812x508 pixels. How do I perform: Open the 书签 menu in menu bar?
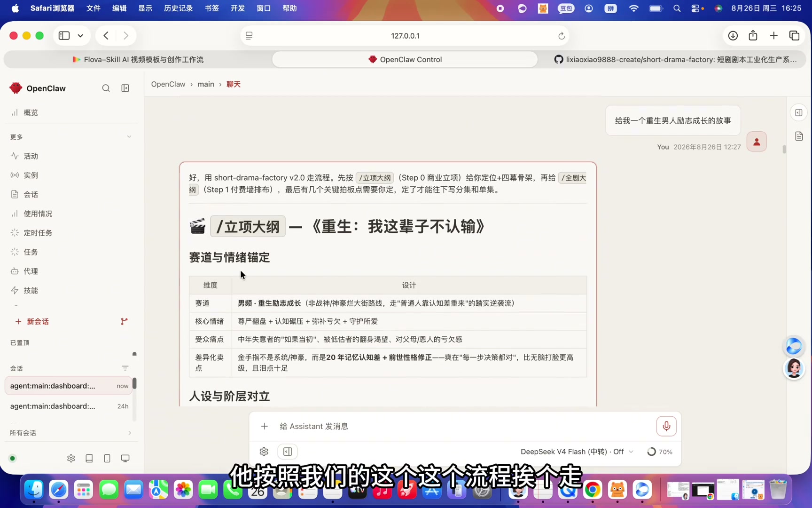pos(212,8)
